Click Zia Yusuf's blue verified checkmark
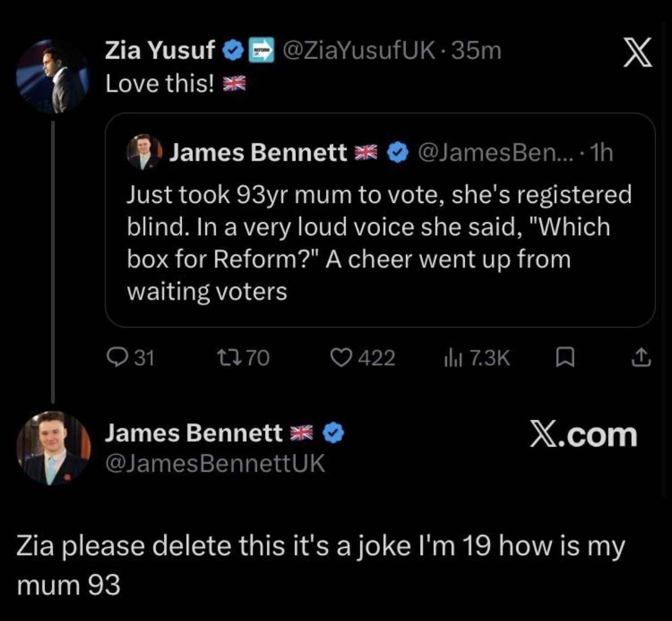The image size is (672, 621). [232, 51]
